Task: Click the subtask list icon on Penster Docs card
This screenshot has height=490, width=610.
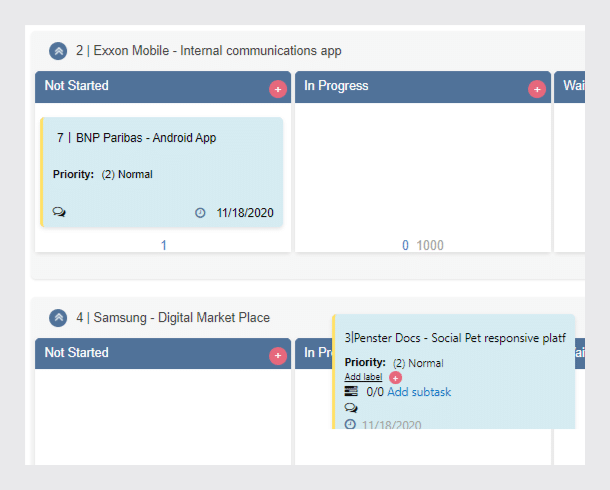Action: pos(351,391)
